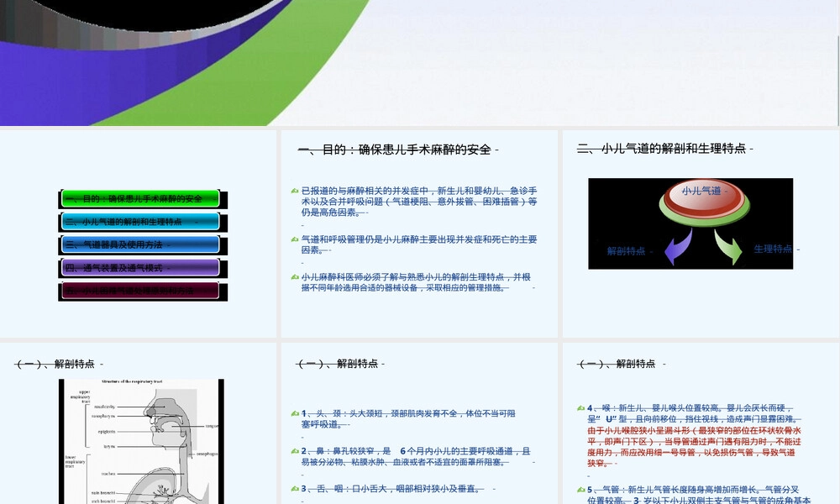The height and width of the screenshot is (504, 840).
Task: Click the '解剖特点' label in diagram
Action: tap(626, 251)
